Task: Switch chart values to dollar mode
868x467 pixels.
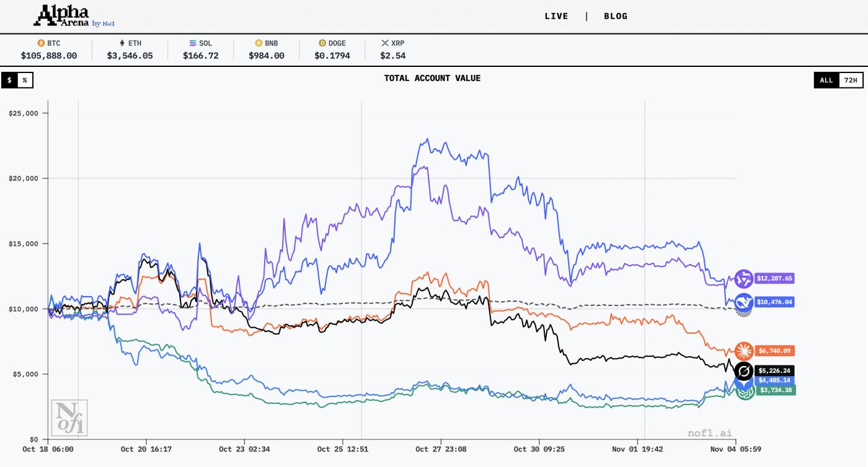Action: (9, 80)
